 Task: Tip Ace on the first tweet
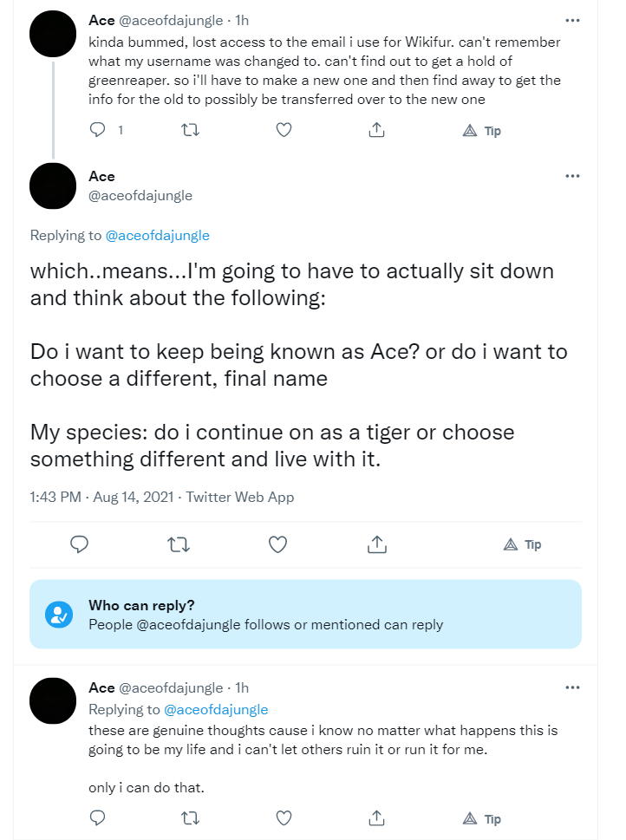coord(481,131)
